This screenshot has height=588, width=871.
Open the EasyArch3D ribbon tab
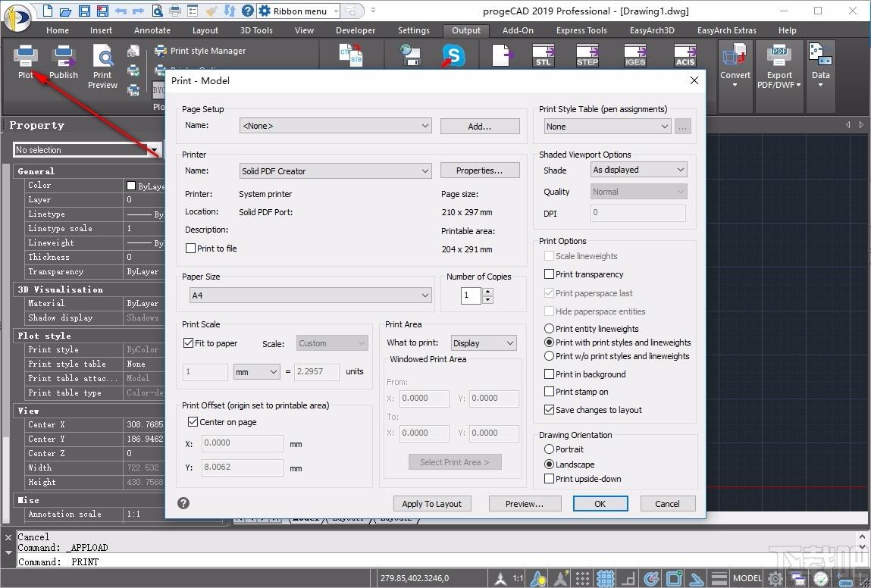point(652,30)
